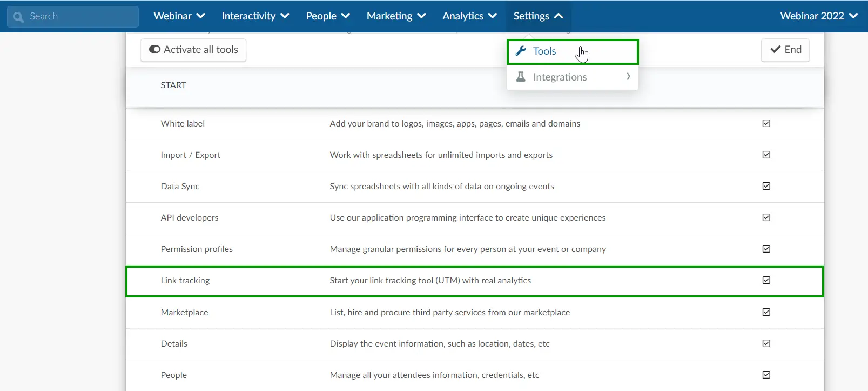Open the Settings menu
The height and width of the screenshot is (391, 868).
point(538,16)
